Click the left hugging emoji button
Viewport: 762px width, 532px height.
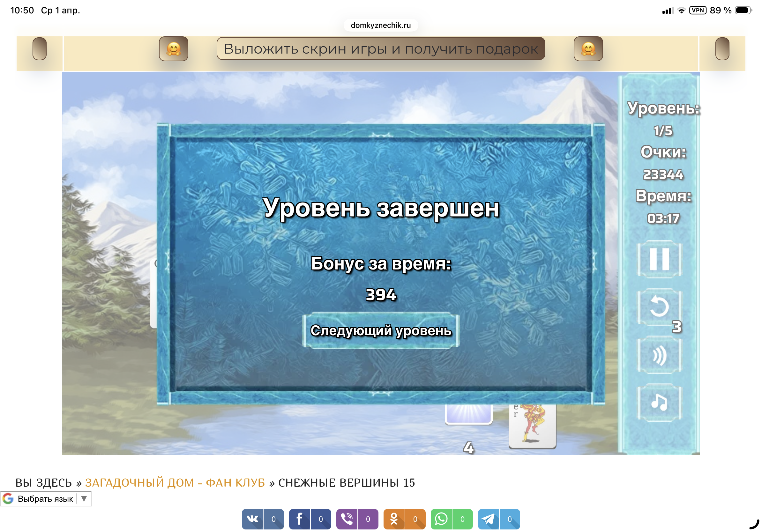(173, 49)
